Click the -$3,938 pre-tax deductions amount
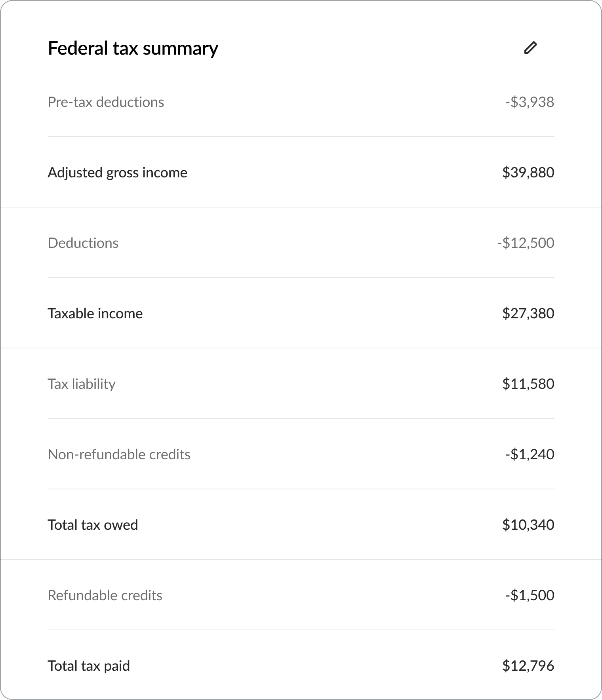 tap(530, 102)
